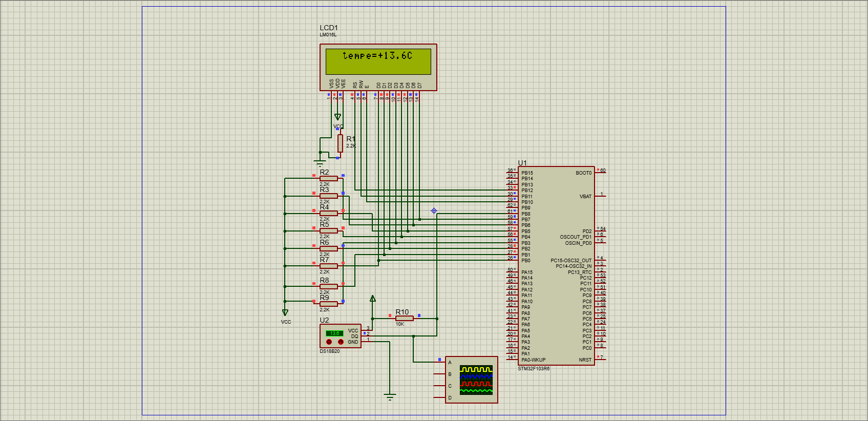868x421 pixels.
Task: Select the oscilloscope waveform display
Action: click(476, 380)
